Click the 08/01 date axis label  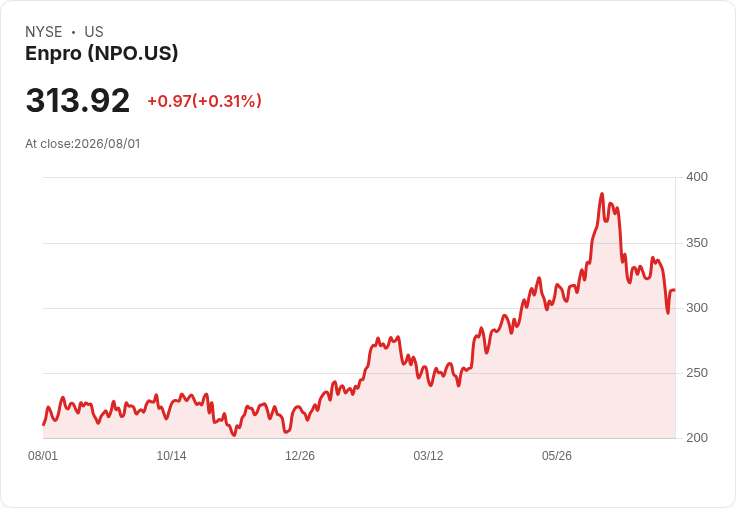tap(43, 456)
